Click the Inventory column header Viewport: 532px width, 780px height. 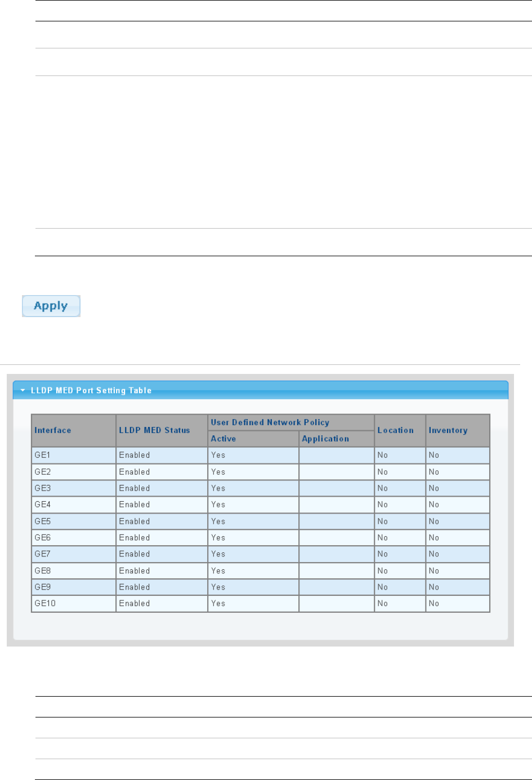pyautogui.click(x=458, y=430)
